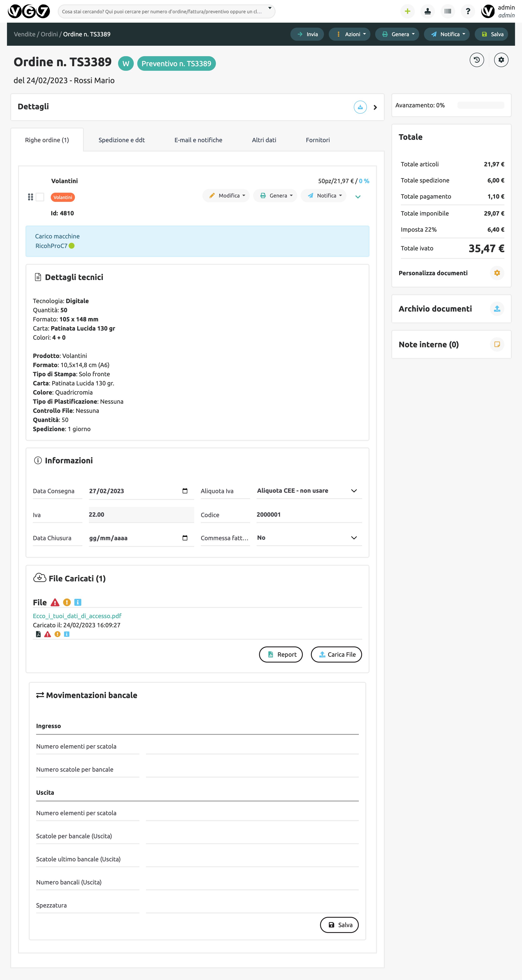
Task: Switch to Spedizione e ddt tab
Action: (121, 140)
